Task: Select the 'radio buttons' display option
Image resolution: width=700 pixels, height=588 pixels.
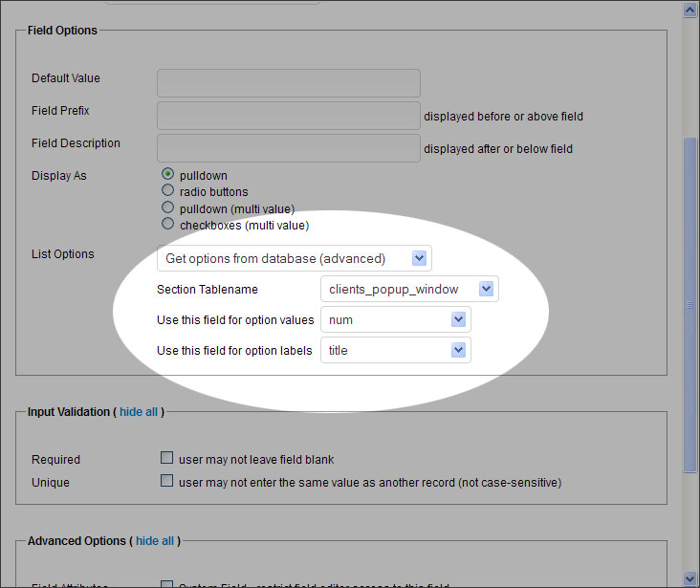Action: point(168,191)
